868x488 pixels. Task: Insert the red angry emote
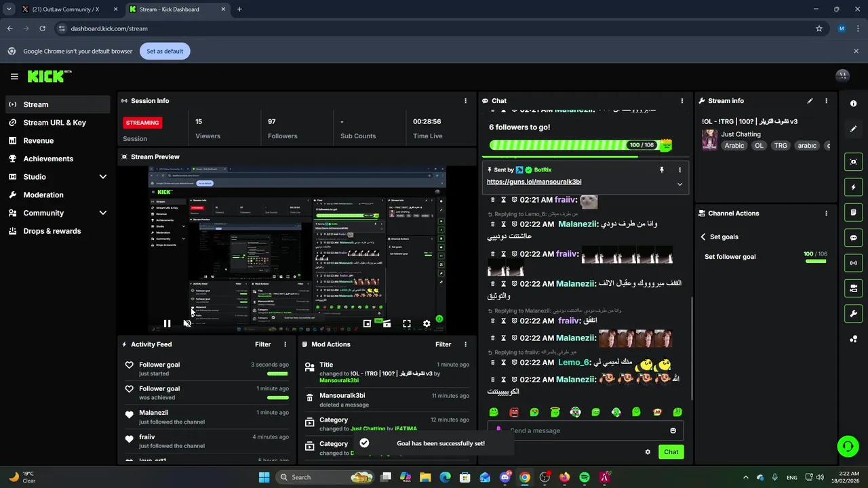(x=514, y=412)
